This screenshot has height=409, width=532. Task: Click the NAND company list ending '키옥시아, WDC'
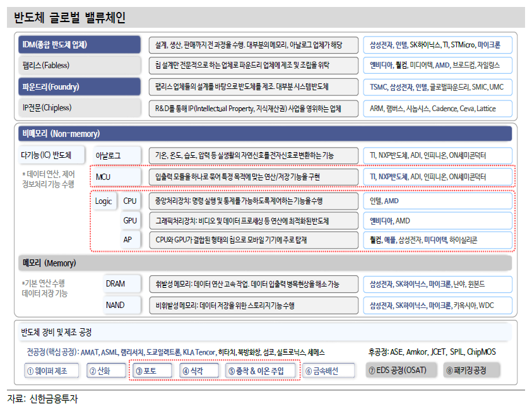click(438, 305)
